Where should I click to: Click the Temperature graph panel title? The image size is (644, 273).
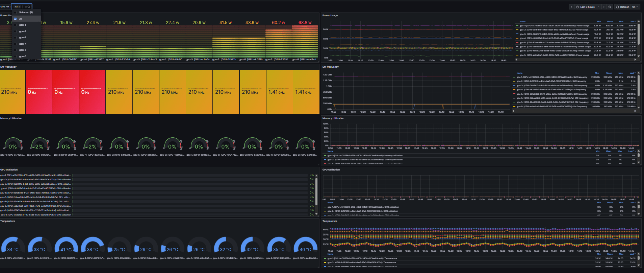(330, 221)
